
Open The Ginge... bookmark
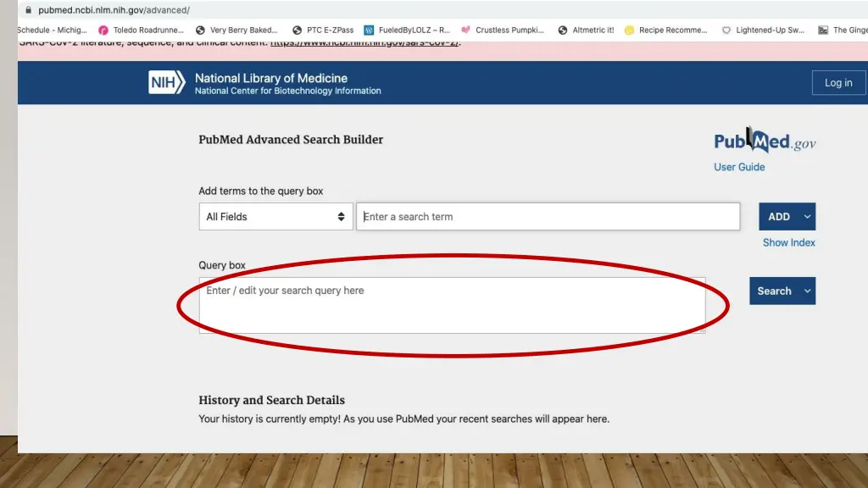tap(843, 30)
